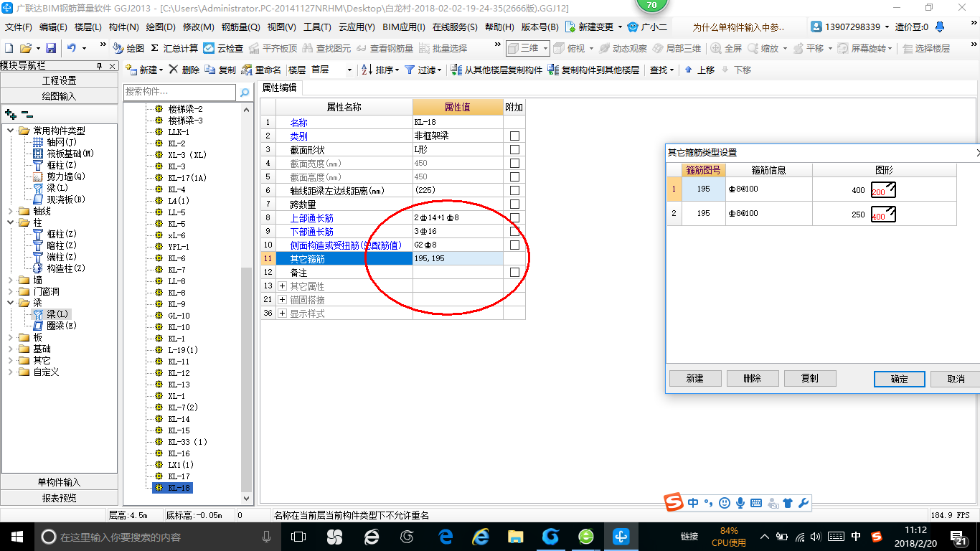Click the 广小二 assistant icon
This screenshot has height=551, width=980.
[633, 27]
